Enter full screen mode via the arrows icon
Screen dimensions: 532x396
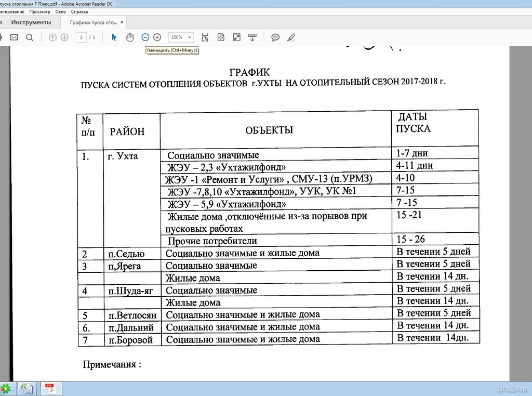[x=236, y=37]
